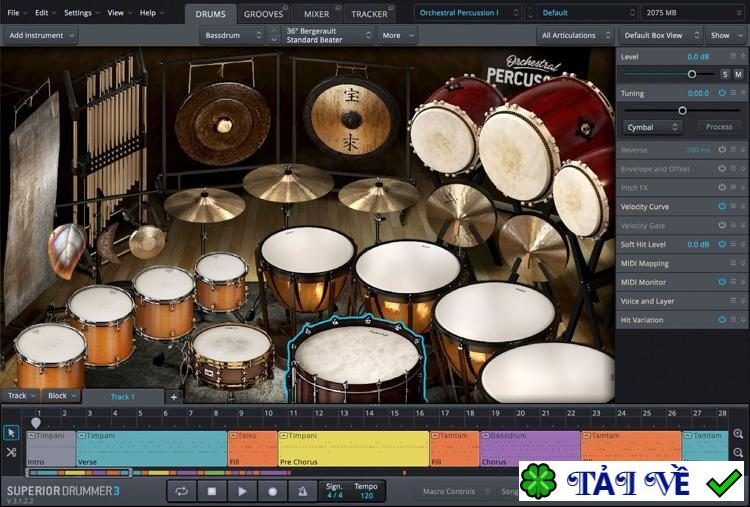Mute the instrument with M button
Image resolution: width=750 pixels, height=507 pixels.
(x=738, y=74)
